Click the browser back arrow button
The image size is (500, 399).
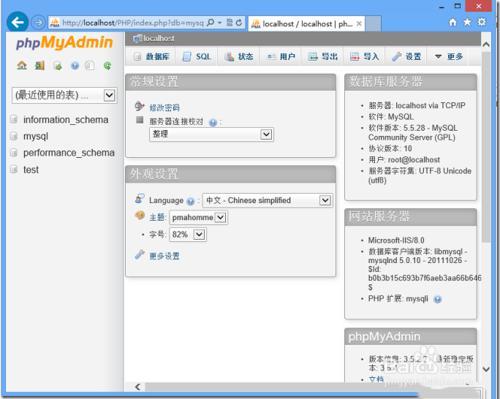[x=17, y=22]
